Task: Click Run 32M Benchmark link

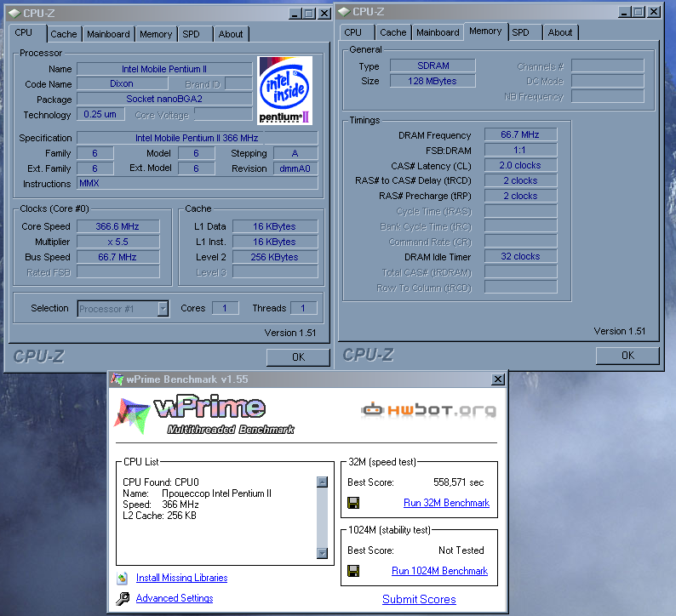Action: tap(446, 503)
